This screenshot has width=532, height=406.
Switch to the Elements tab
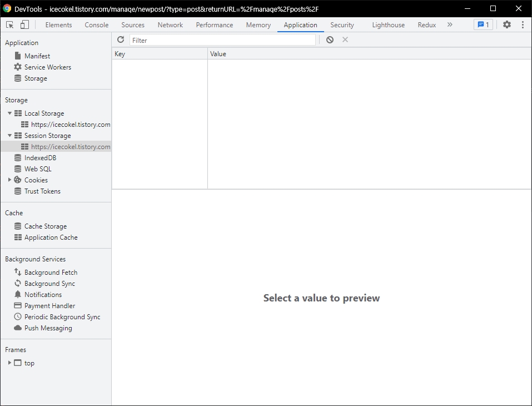click(58, 25)
